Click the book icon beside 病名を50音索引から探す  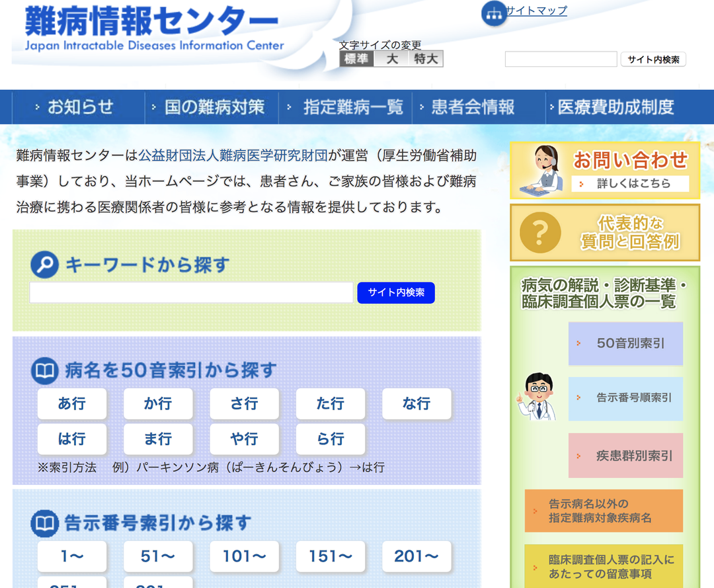(43, 370)
